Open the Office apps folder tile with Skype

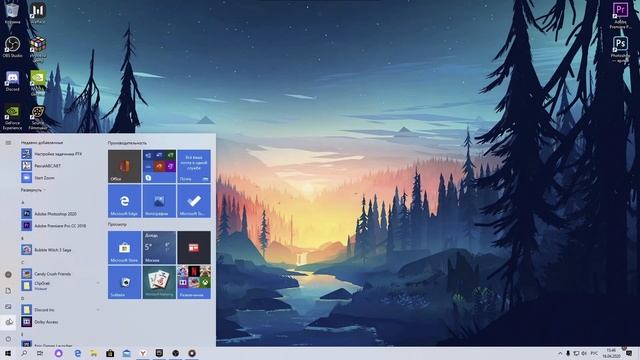pyautogui.click(x=159, y=166)
